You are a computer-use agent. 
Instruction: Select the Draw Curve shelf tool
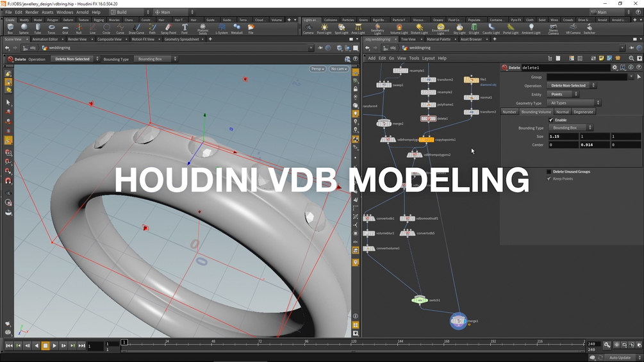click(136, 29)
